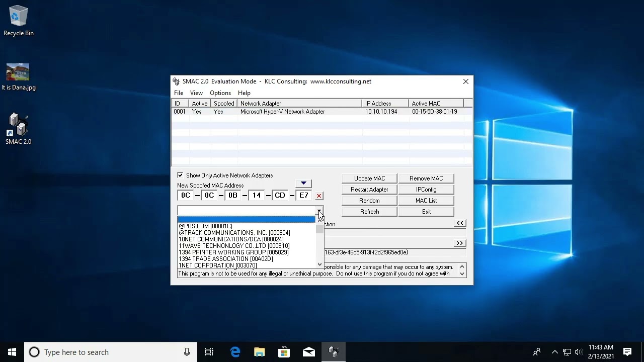Viewport: 644px width, 362px height.
Task: Select the highlighted blank list entry
Action: point(247,220)
